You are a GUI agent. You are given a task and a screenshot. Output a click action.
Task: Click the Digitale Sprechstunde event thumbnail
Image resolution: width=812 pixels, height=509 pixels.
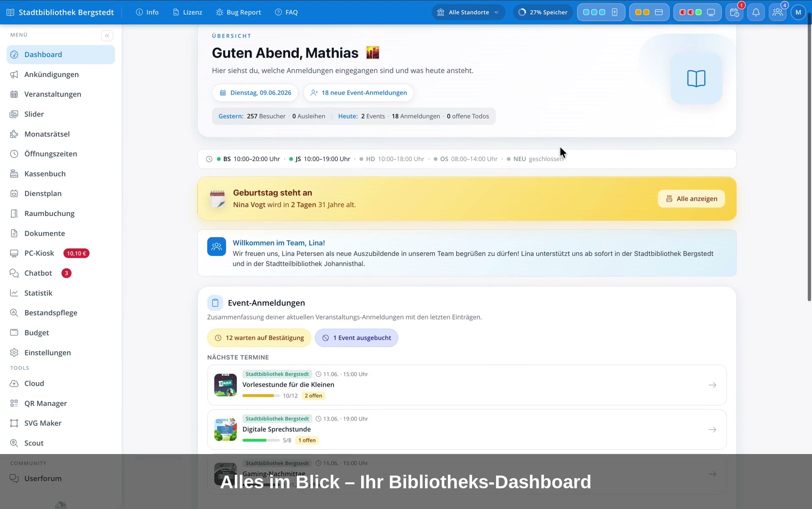pyautogui.click(x=225, y=430)
